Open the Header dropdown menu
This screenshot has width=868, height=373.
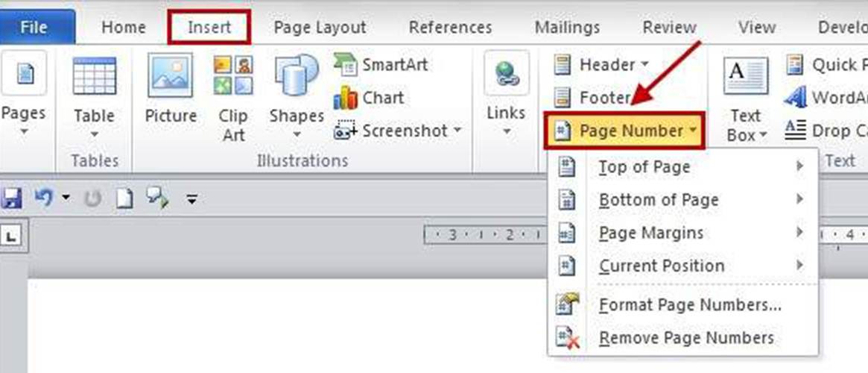(602, 65)
